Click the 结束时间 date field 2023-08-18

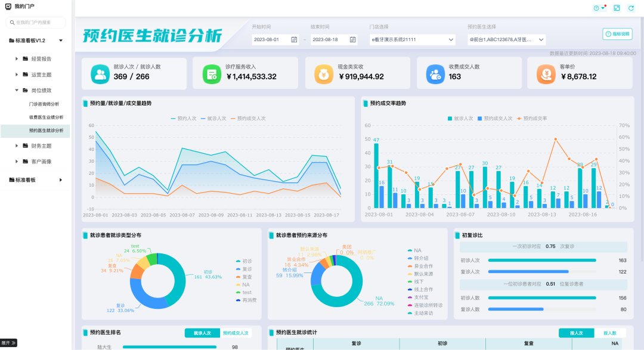click(333, 39)
